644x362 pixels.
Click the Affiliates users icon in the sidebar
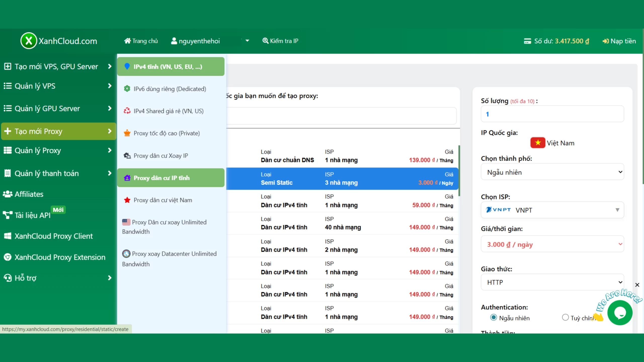(x=8, y=194)
